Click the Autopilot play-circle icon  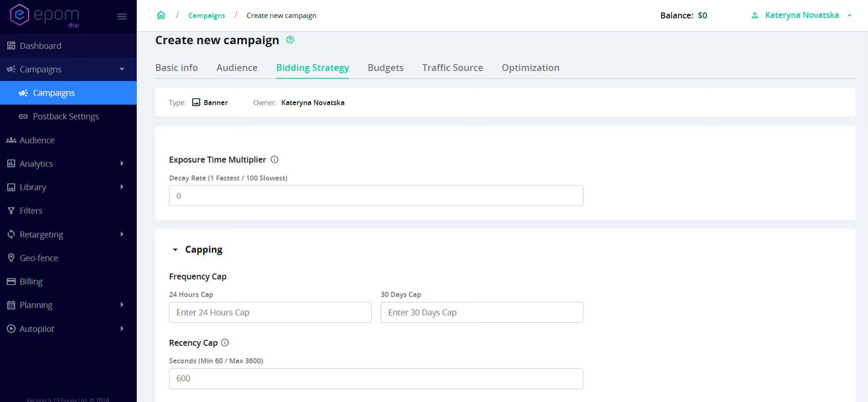click(11, 329)
